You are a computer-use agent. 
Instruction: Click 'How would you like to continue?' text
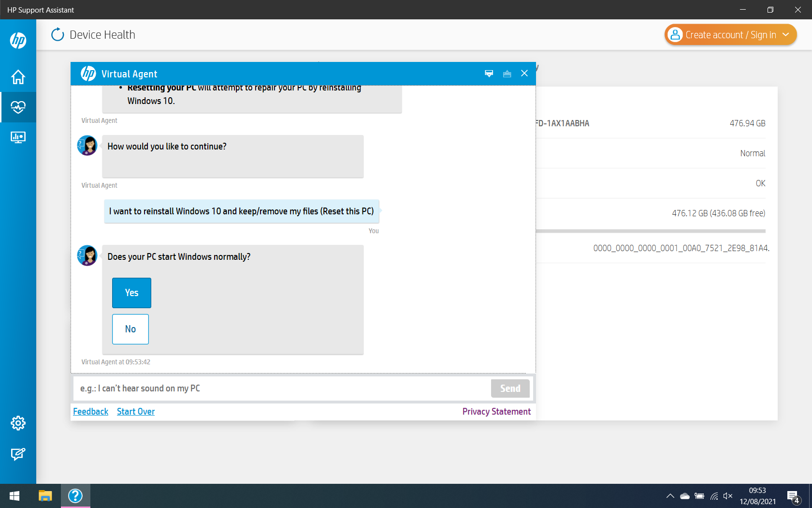coord(167,147)
